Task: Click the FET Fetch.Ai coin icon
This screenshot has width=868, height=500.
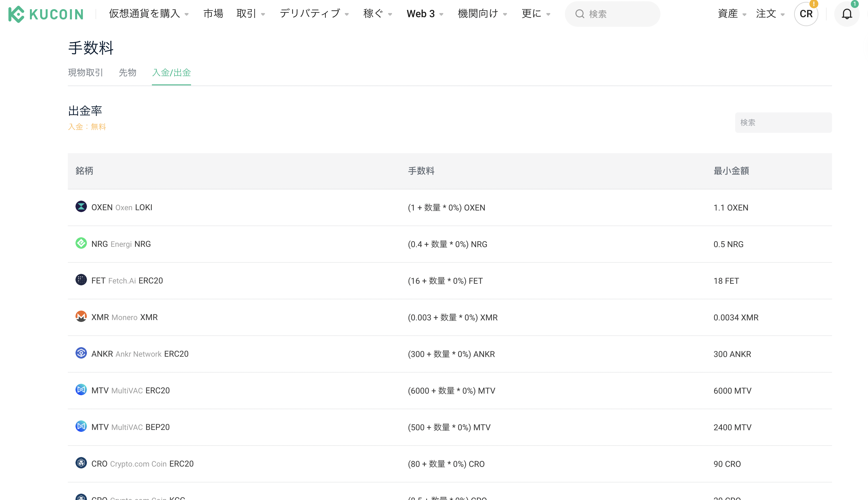Action: 81,280
